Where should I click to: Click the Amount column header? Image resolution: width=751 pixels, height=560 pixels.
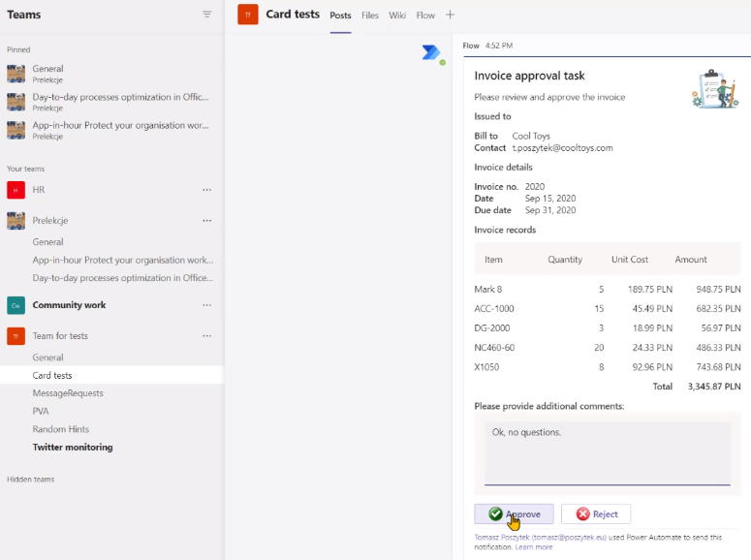tap(691, 260)
